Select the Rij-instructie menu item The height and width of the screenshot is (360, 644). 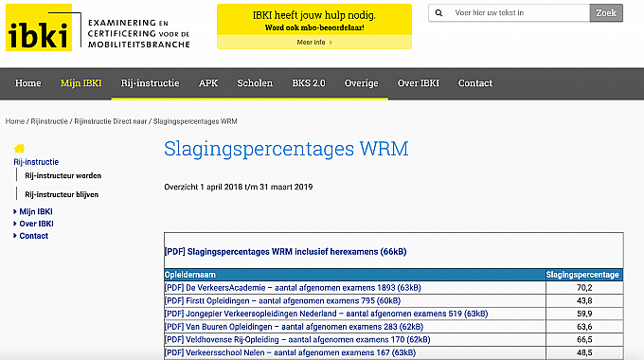pos(150,83)
